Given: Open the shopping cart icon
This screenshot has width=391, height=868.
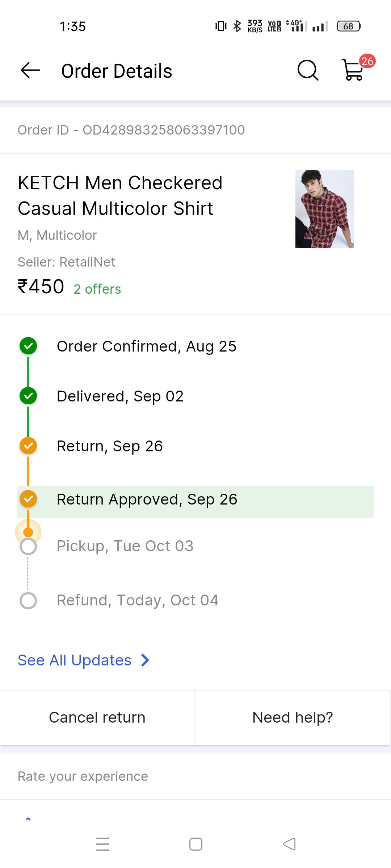Looking at the screenshot, I should point(352,71).
